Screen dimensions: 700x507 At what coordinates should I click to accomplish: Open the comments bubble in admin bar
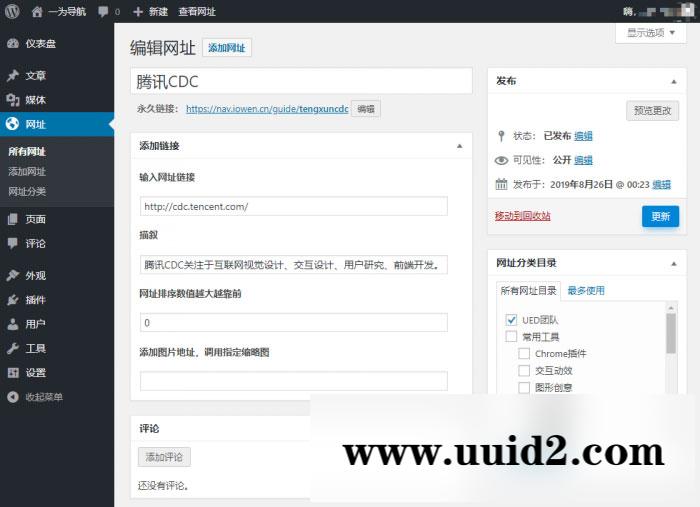coord(103,12)
